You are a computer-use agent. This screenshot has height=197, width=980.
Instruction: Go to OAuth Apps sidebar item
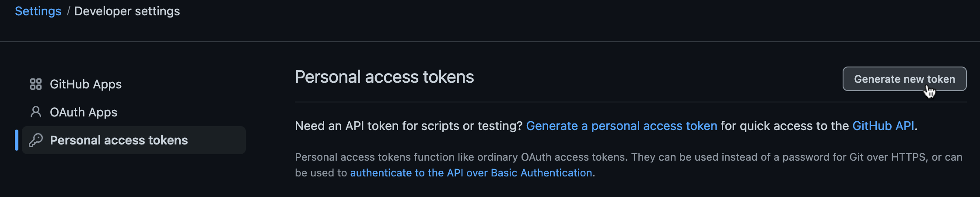(84, 112)
